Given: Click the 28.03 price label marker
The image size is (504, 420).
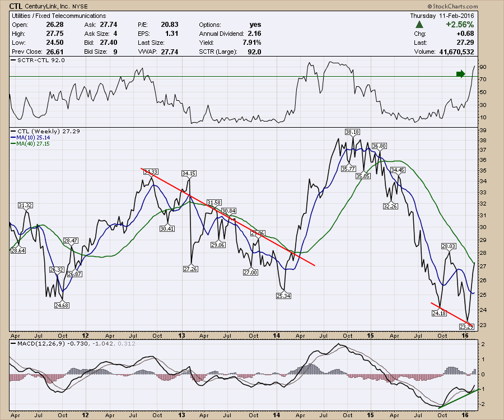Looking at the screenshot, I should (x=449, y=246).
